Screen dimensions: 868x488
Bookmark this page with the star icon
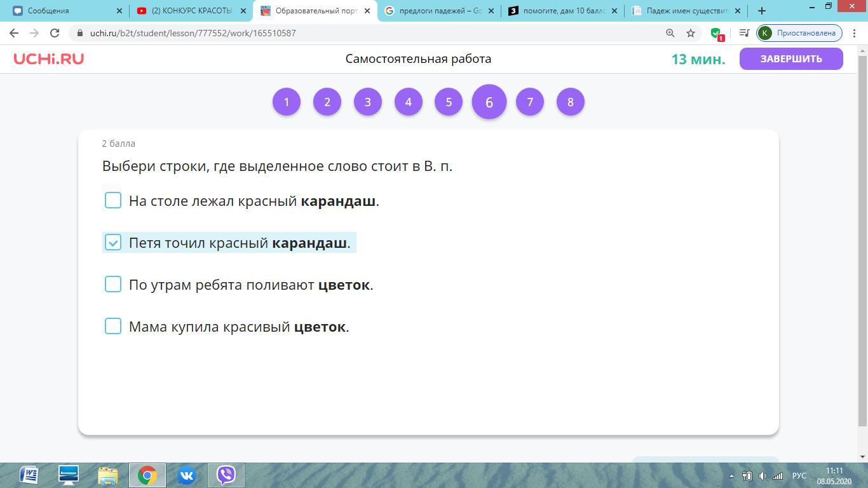691,33
